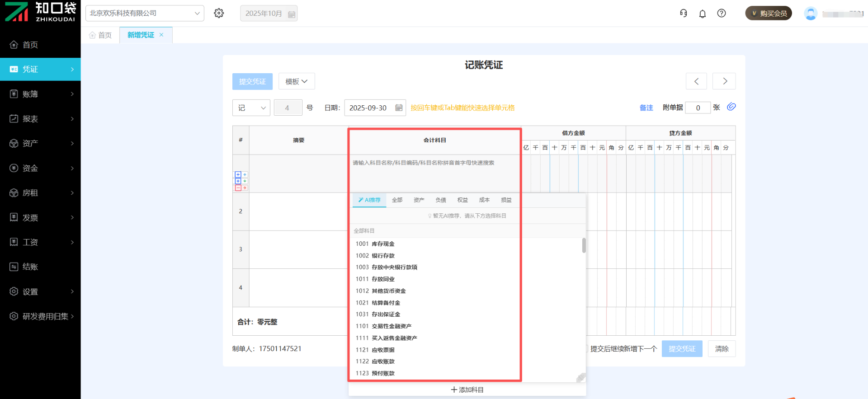Go to previous voucher with left arrow
This screenshot has height=399, width=868.
coord(696,81)
